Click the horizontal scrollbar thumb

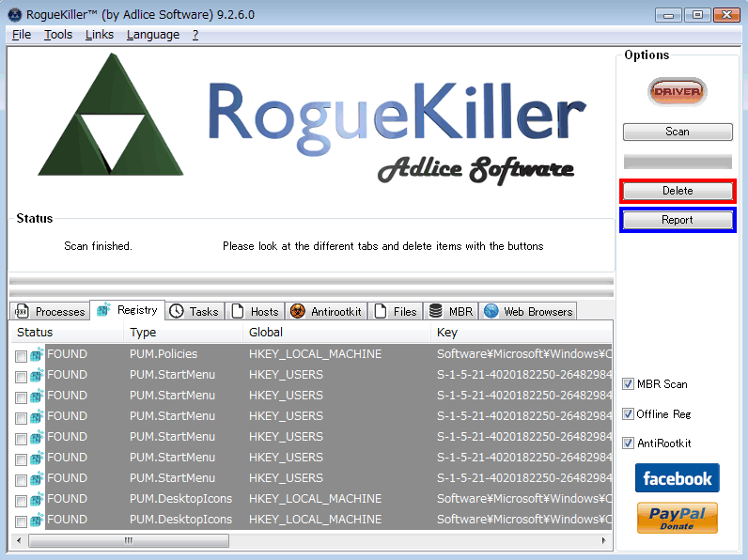point(129,540)
